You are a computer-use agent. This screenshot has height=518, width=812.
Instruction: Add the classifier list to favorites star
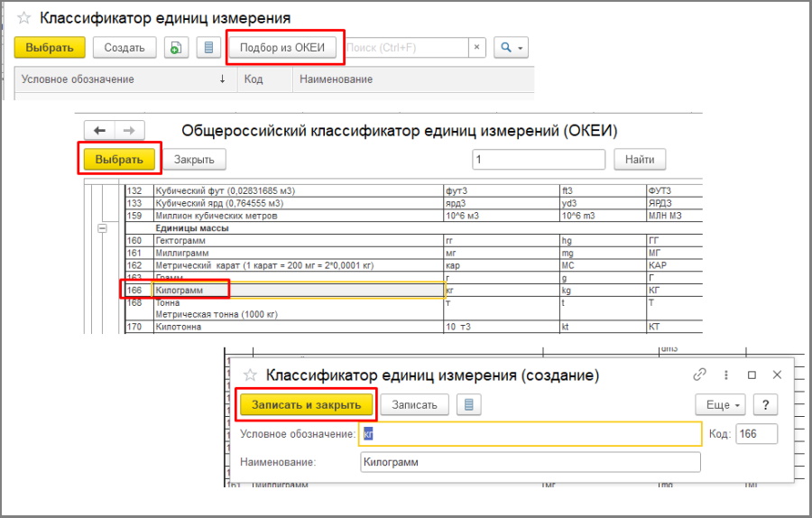[x=24, y=18]
